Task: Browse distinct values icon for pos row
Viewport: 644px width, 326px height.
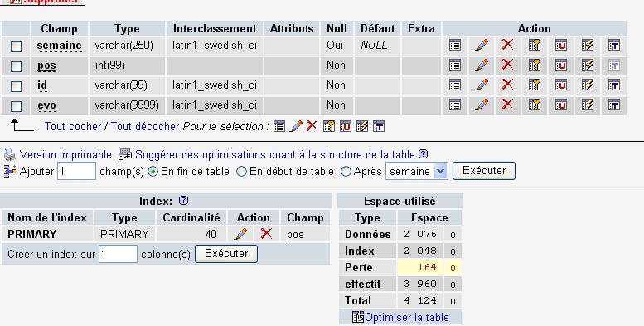Action: (x=455, y=65)
